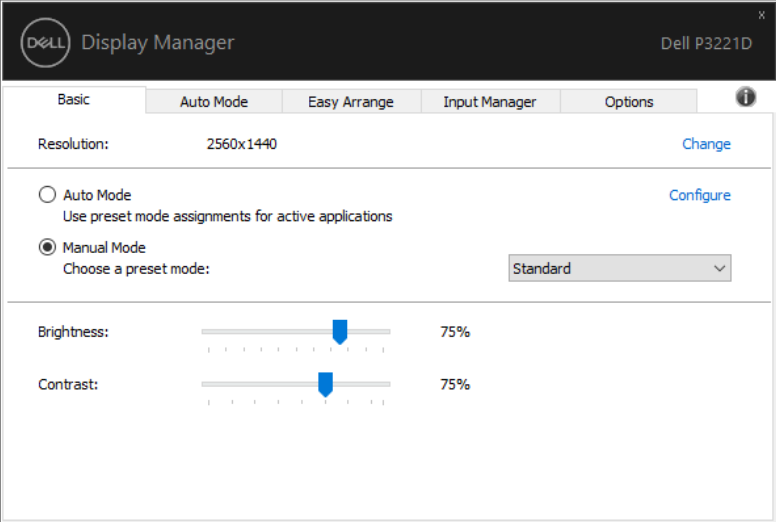The height and width of the screenshot is (522, 776).
Task: Open the Easy Arrange tab
Action: (x=351, y=101)
